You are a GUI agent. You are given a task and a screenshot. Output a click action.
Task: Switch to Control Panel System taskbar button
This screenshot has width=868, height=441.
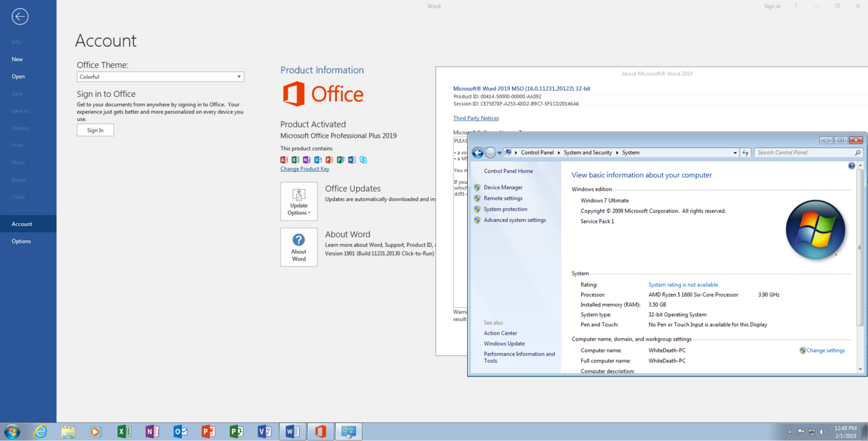click(349, 432)
